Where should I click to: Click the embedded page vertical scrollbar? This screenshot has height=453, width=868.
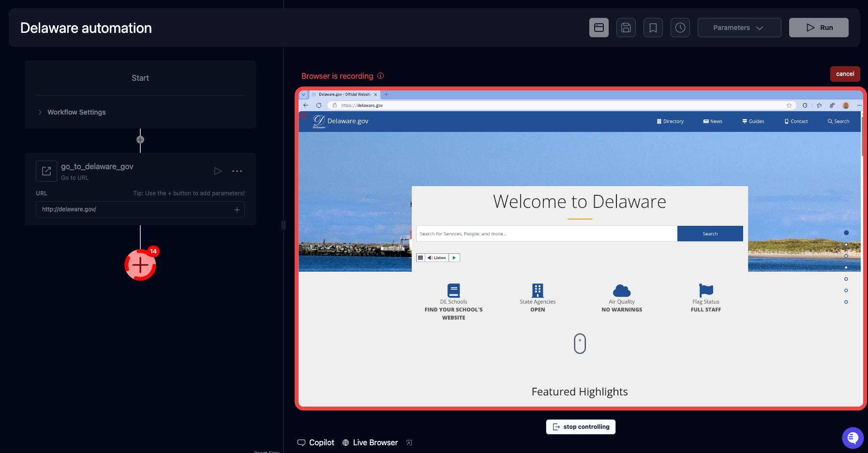(x=862, y=135)
